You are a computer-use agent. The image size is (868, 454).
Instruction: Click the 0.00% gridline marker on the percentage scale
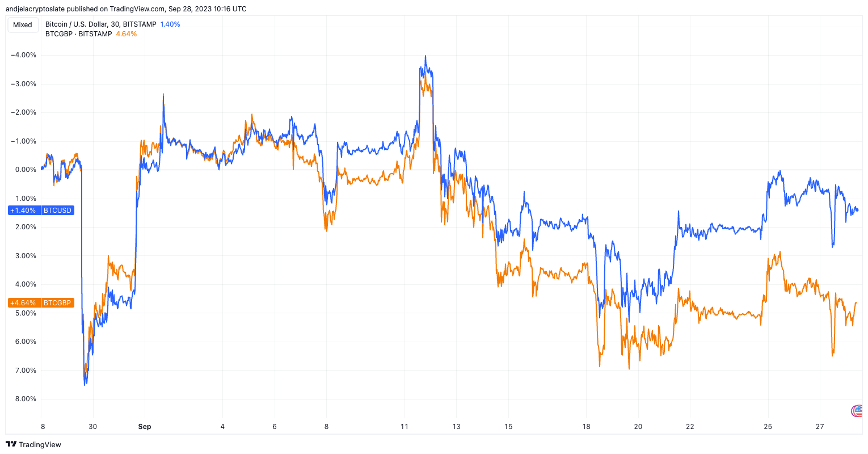point(25,169)
